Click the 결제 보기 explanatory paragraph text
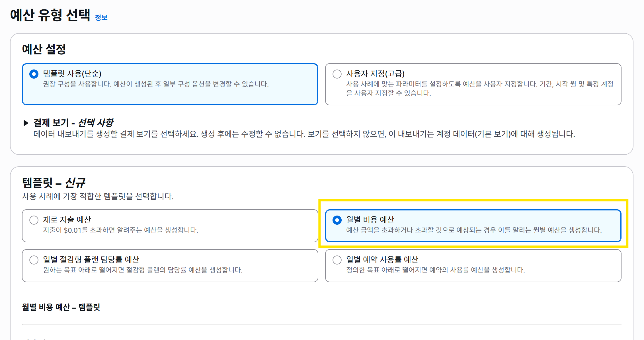The height and width of the screenshot is (340, 644). tap(304, 134)
